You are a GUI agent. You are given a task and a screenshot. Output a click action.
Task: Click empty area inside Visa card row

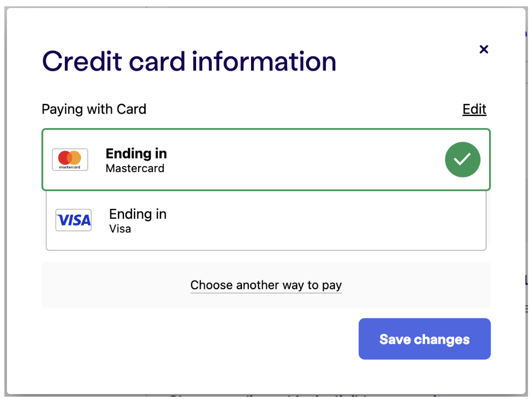click(x=322, y=220)
